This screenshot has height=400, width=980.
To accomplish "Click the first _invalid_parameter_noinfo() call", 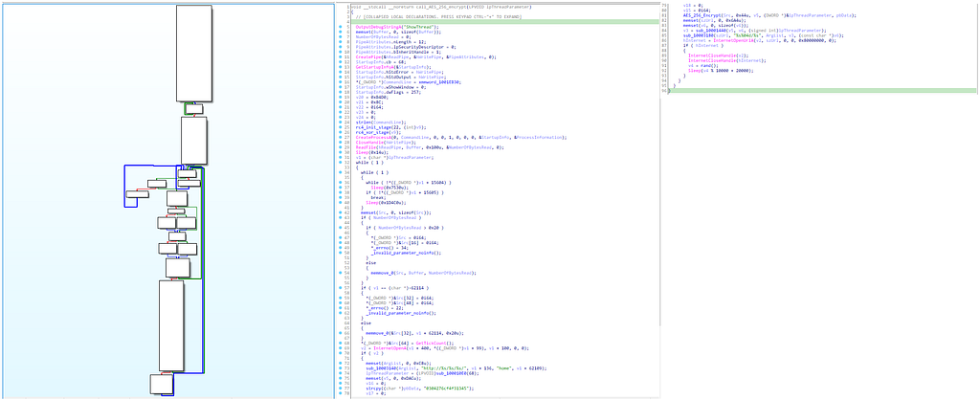I will click(406, 253).
